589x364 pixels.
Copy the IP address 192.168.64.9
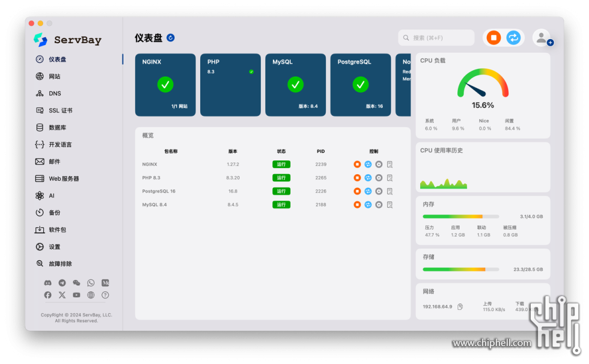tap(460, 307)
